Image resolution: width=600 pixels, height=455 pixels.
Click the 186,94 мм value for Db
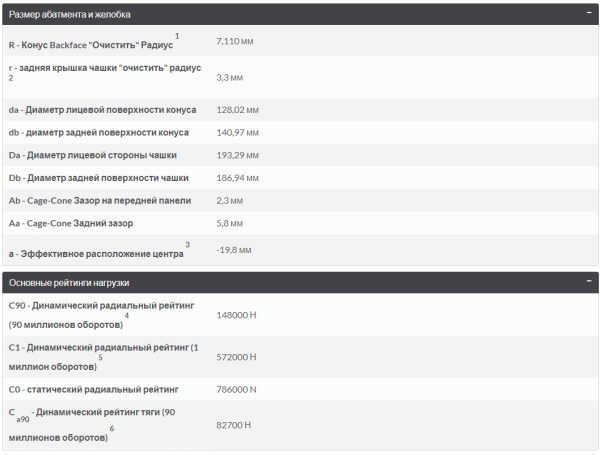tap(238, 178)
